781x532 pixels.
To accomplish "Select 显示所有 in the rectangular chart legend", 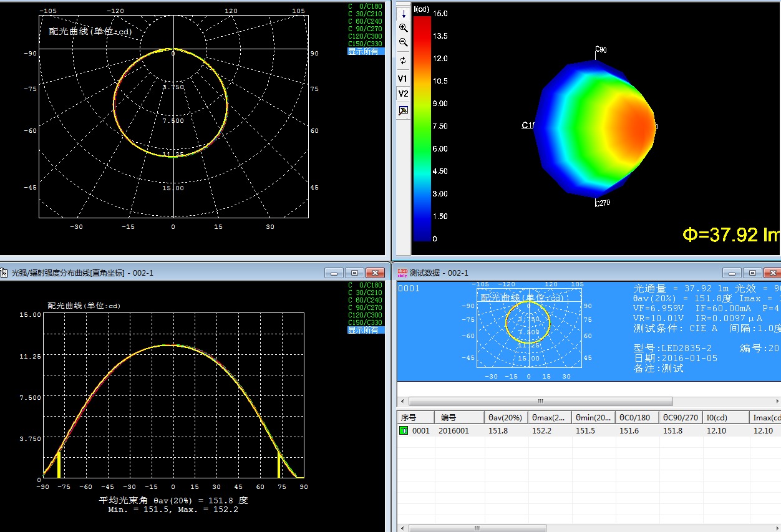I will click(x=363, y=330).
